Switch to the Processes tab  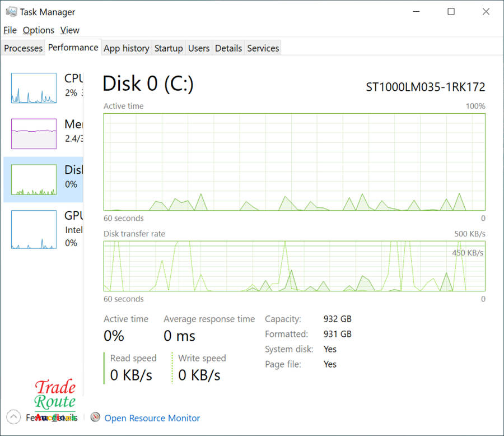pos(23,48)
